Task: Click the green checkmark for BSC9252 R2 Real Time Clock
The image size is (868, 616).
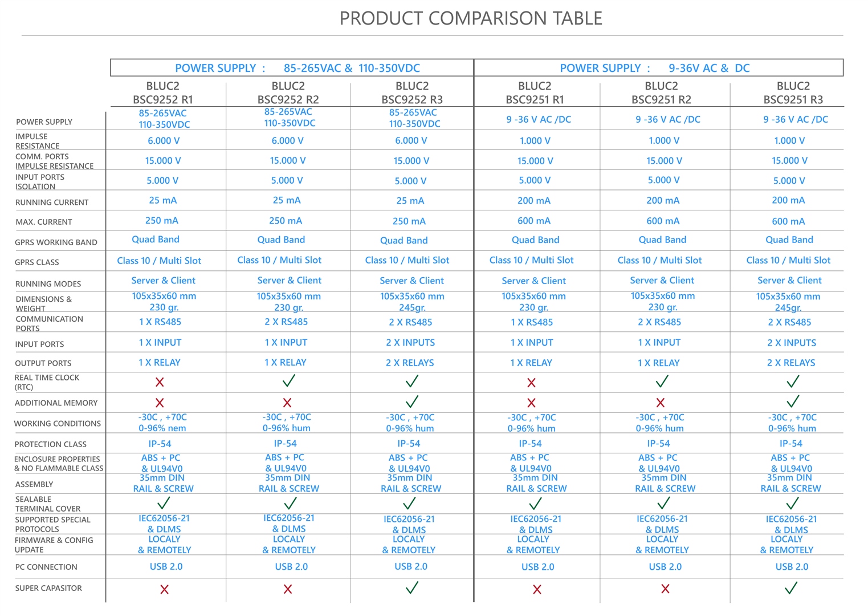Action: pyautogui.click(x=289, y=380)
